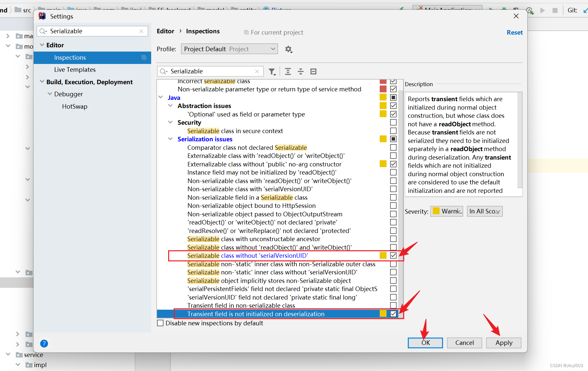
Task: Click the search magnifier in inspections filter
Action: [164, 71]
